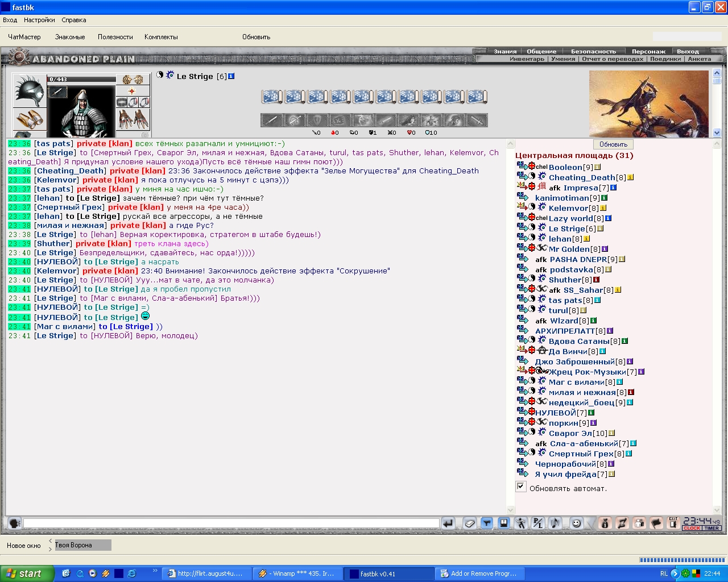Open Знакомые in the toolbar
728x582 pixels.
pyautogui.click(x=70, y=37)
